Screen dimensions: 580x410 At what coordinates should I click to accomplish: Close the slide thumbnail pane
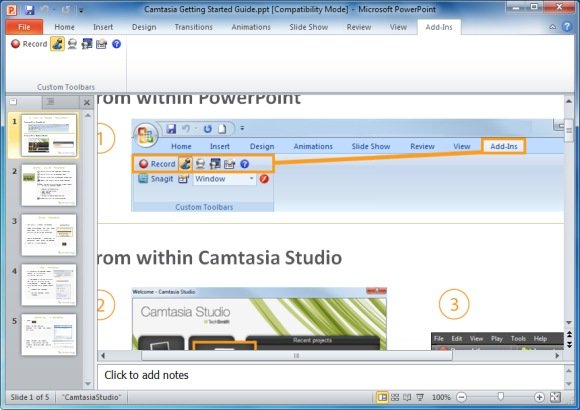87,102
